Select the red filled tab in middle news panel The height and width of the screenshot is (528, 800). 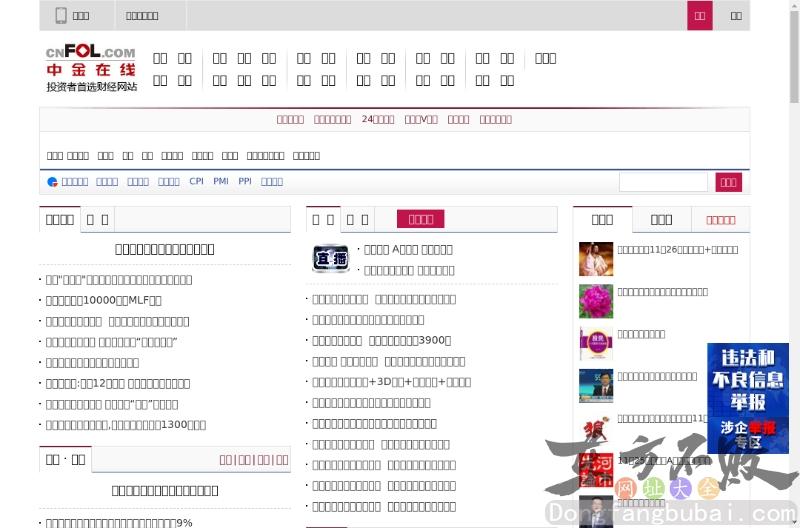pos(421,219)
